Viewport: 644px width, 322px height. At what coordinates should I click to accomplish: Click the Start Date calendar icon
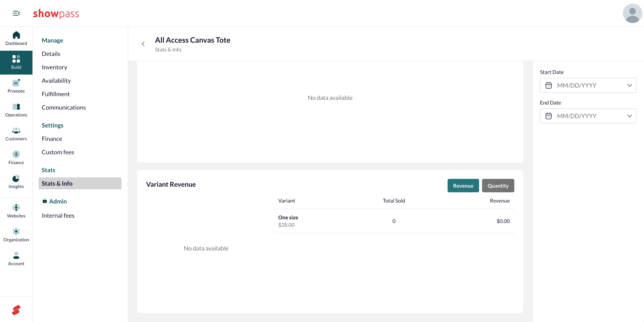pyautogui.click(x=549, y=85)
